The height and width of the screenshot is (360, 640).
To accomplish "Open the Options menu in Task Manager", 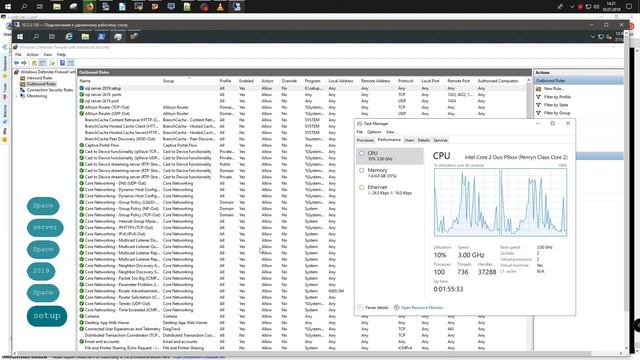I will 374,132.
